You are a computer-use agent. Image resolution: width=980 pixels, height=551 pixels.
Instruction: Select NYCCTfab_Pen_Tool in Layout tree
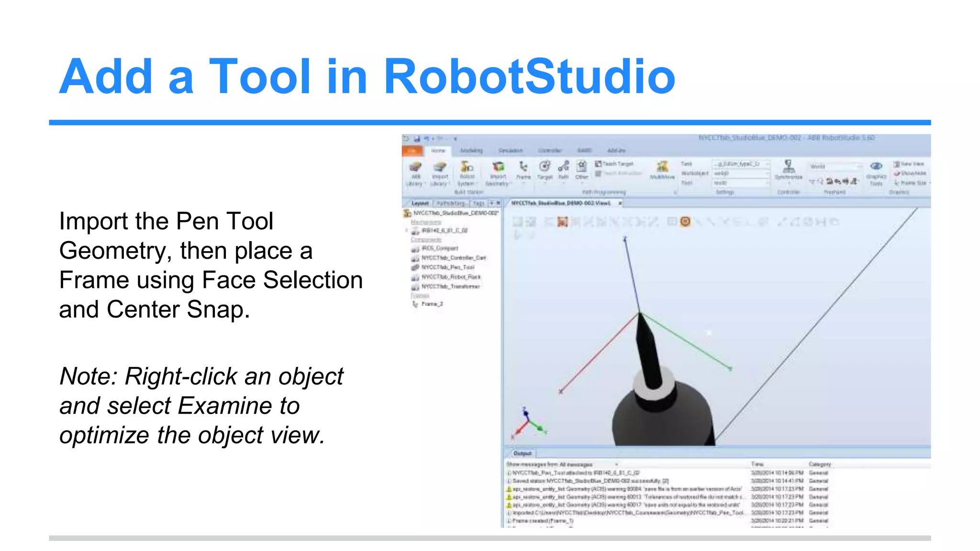pos(447,267)
